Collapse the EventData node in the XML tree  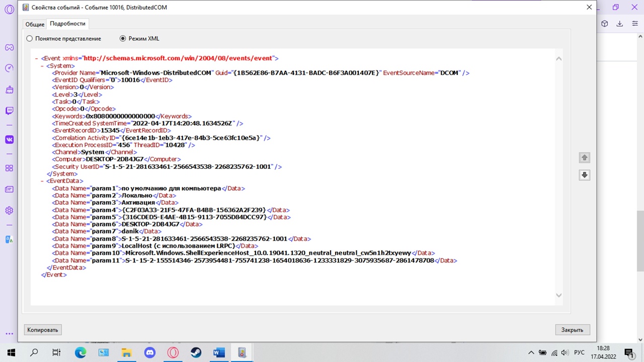tap(41, 180)
